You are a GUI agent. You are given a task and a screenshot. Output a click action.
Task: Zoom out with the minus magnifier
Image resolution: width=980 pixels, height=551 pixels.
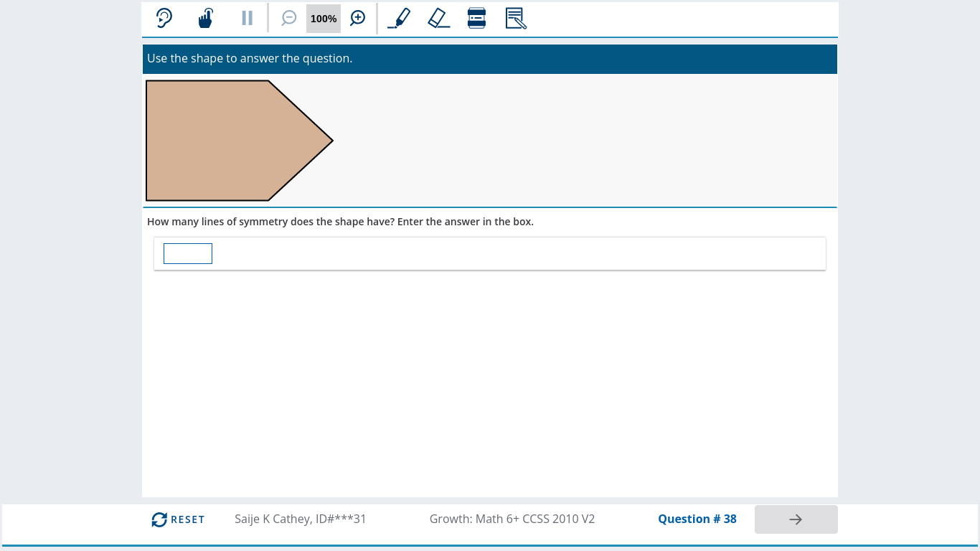click(x=288, y=18)
